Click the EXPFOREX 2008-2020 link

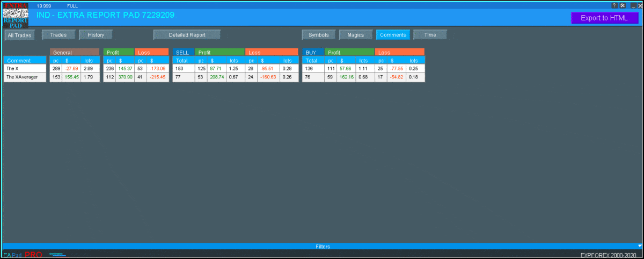[610, 255]
